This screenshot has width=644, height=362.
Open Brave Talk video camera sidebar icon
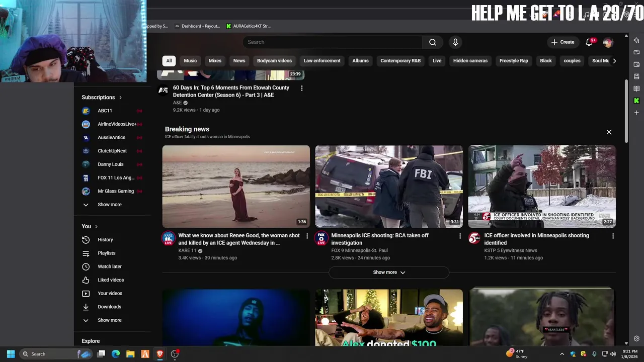[636, 52]
